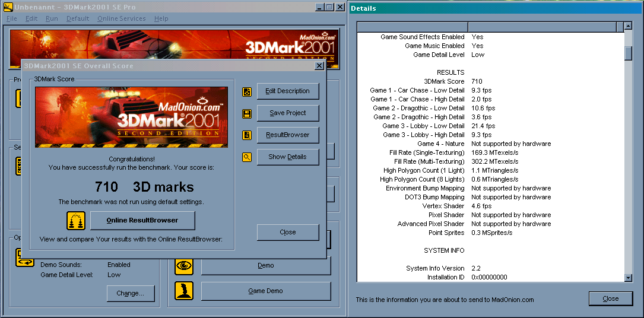The width and height of the screenshot is (644, 318).
Task: Select 'Installation ID' row
Action: pos(490,278)
